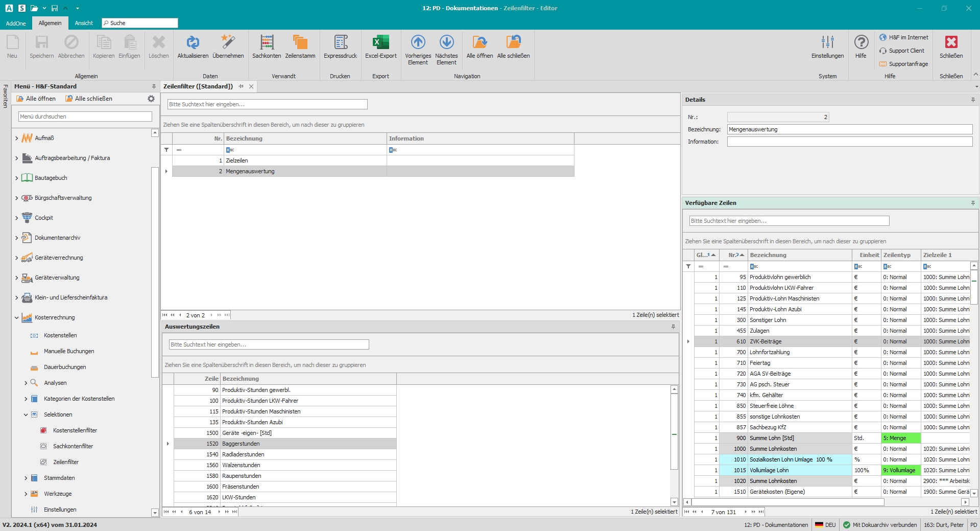Toggle pin on Verfügbare Zeilen panel
980x531 pixels.
tap(973, 203)
